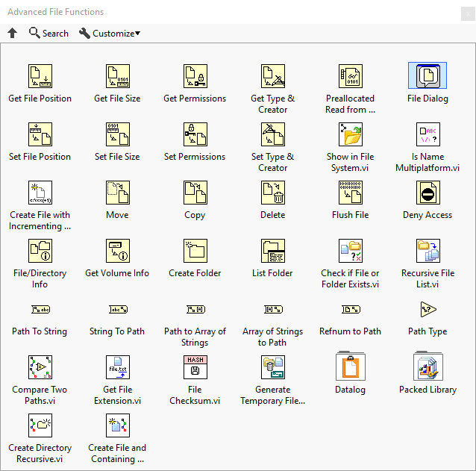Screen dimensions: 476x471
Task: Select Compare Two Paths.vi
Action: (40, 367)
